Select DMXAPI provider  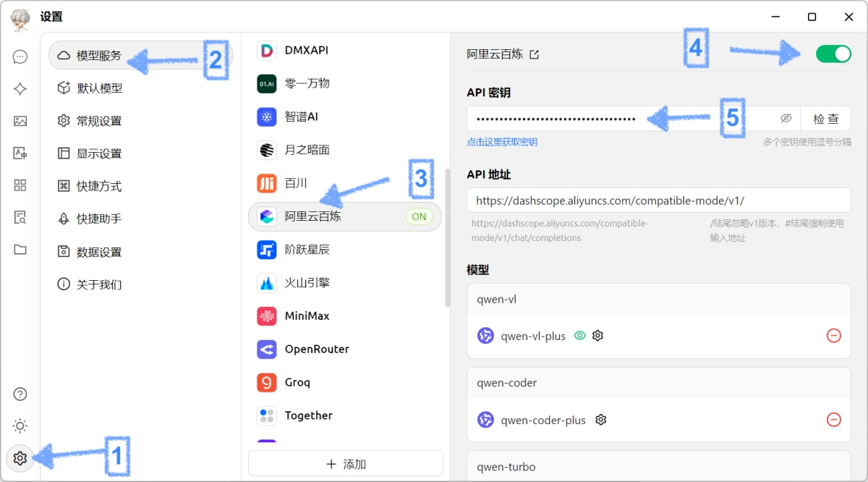344,50
